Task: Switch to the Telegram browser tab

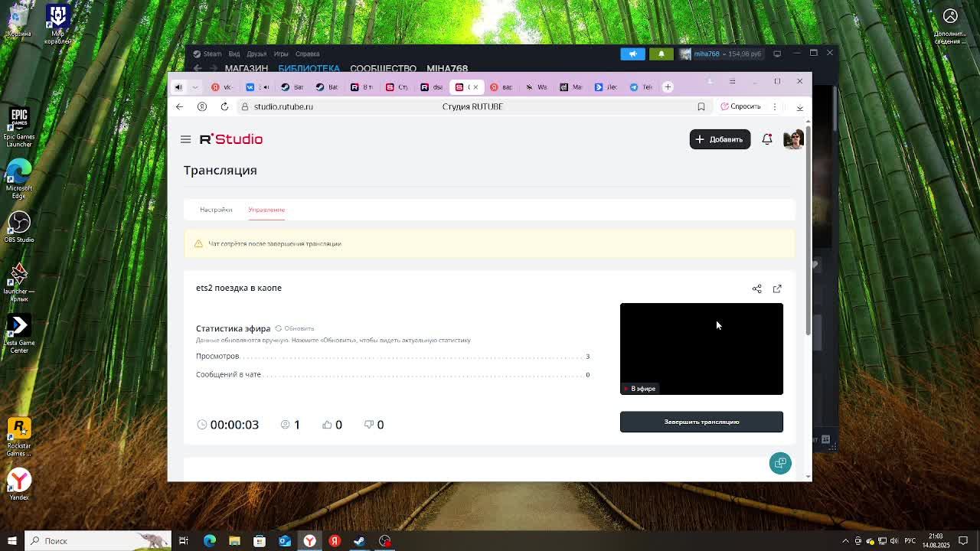Action: coord(641,86)
